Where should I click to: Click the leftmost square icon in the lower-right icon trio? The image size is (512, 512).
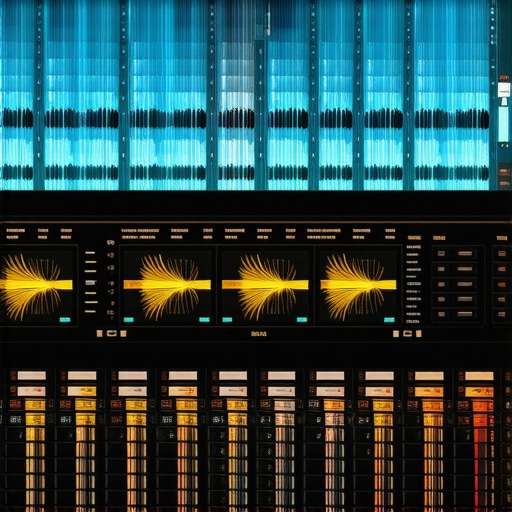point(396,334)
